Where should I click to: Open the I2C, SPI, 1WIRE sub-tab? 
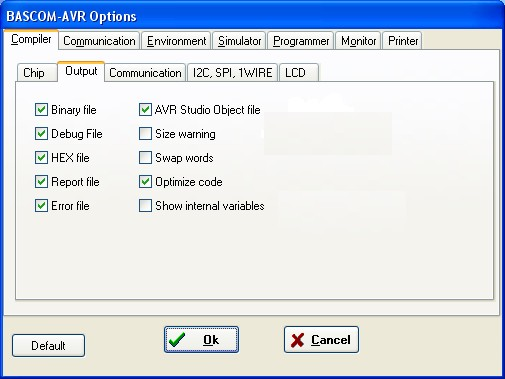(233, 73)
